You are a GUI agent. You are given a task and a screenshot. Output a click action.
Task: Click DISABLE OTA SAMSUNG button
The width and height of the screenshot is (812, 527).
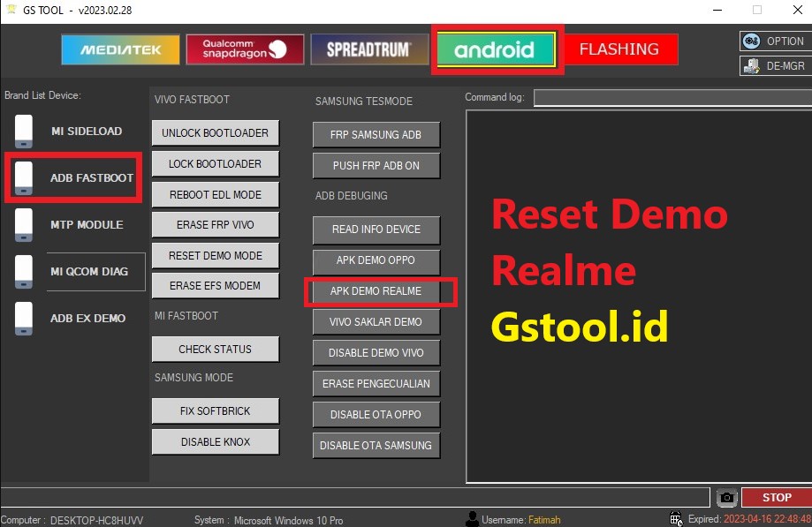tap(376, 445)
